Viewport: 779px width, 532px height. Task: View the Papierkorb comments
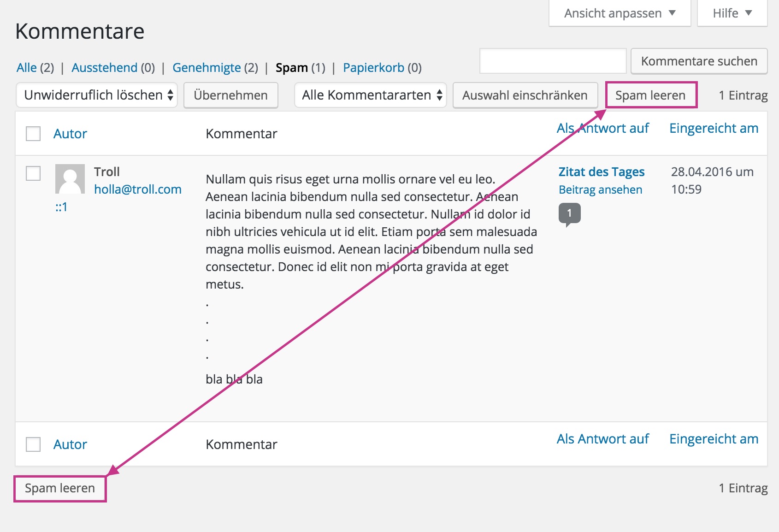pyautogui.click(x=373, y=68)
